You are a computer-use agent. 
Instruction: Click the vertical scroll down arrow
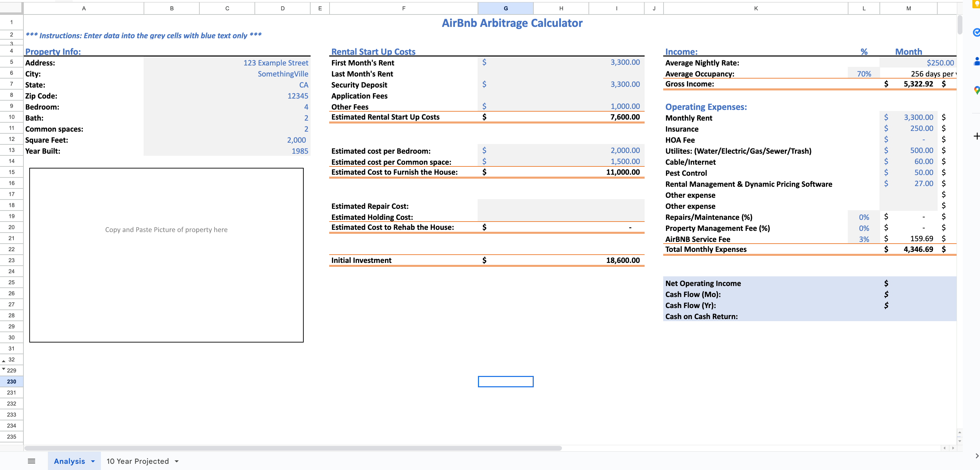pyautogui.click(x=959, y=441)
